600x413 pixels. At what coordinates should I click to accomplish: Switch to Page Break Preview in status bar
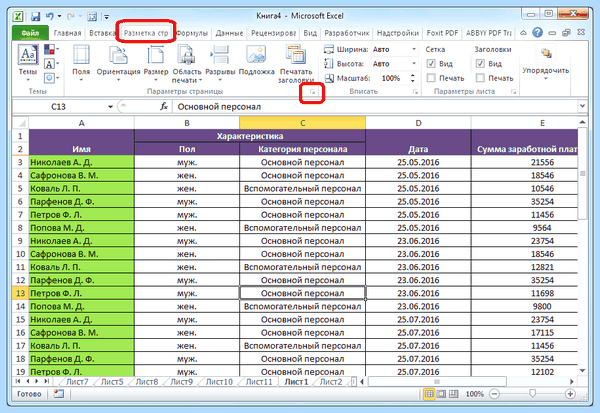(453, 394)
